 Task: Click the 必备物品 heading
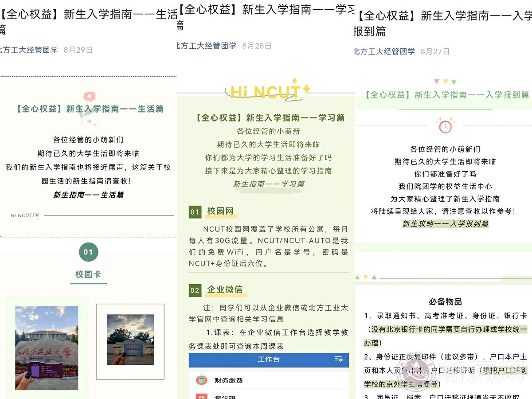click(445, 301)
